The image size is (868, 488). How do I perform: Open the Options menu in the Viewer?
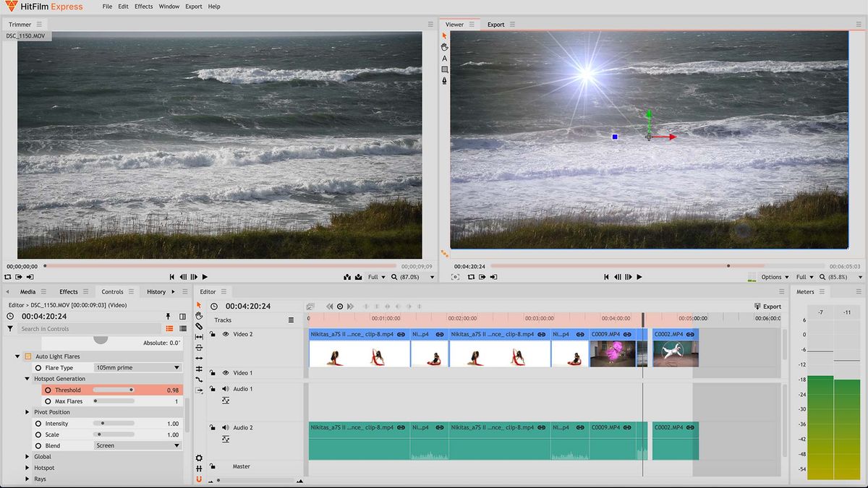point(773,277)
